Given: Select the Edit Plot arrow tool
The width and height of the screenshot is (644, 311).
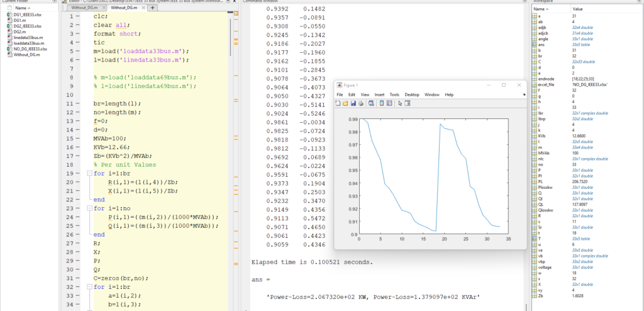Looking at the screenshot, I should point(400,103).
